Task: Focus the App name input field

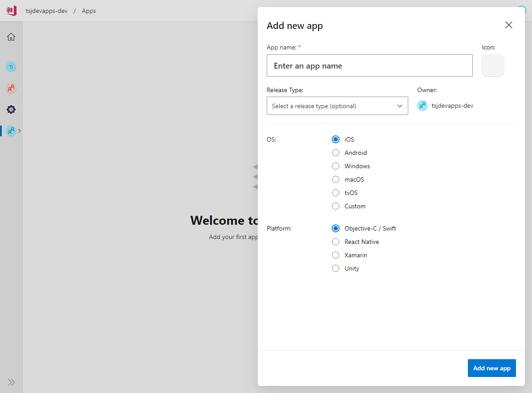Action: pos(370,66)
